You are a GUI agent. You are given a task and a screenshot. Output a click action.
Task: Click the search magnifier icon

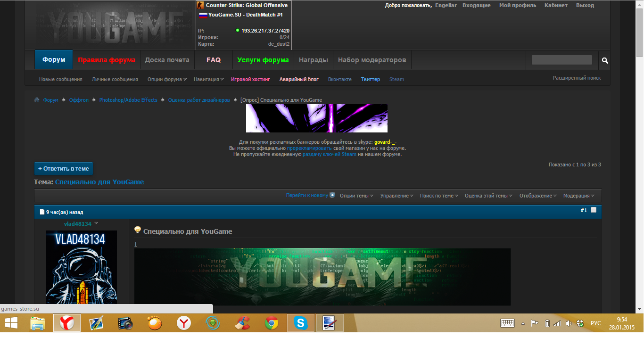pyautogui.click(x=605, y=60)
